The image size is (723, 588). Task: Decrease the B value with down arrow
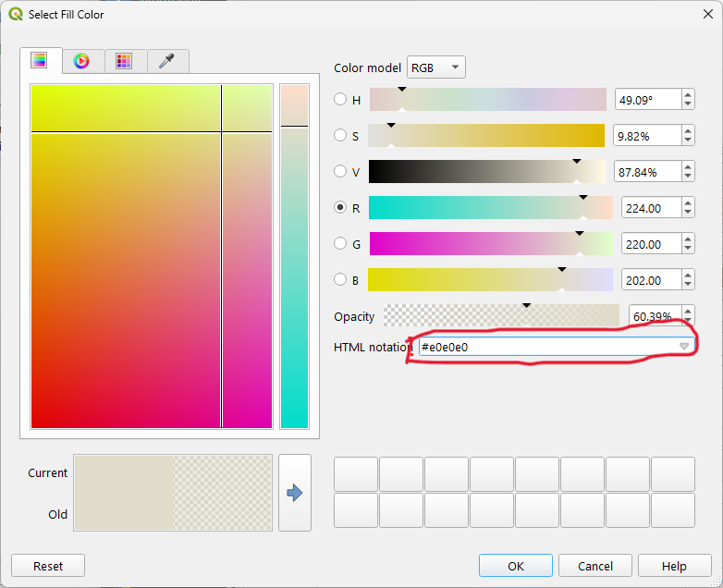pos(688,285)
